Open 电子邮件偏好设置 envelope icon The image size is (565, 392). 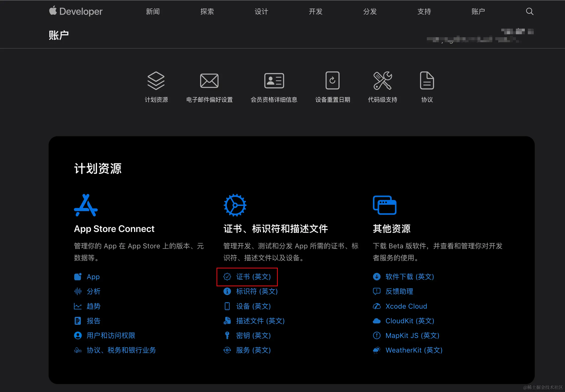[x=209, y=80]
